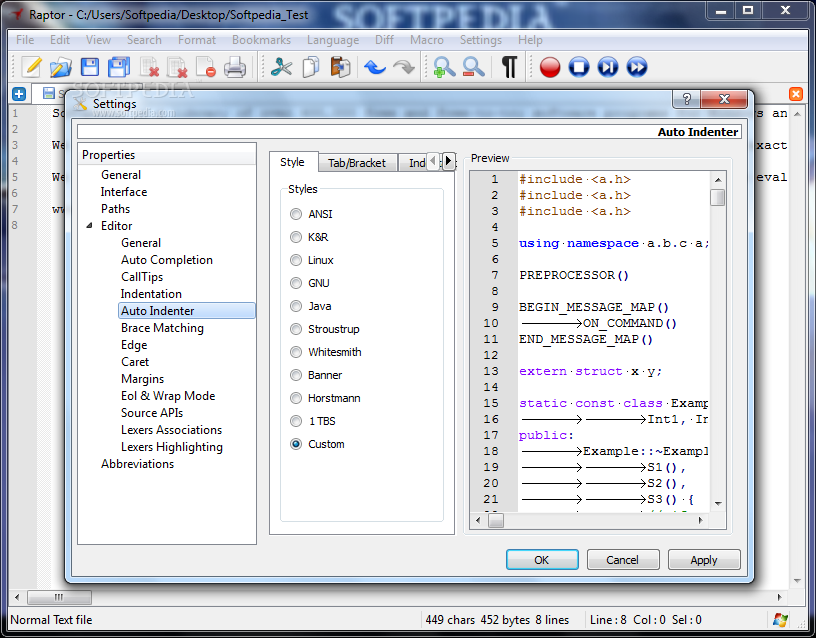Open the Paths properties page

(x=116, y=209)
